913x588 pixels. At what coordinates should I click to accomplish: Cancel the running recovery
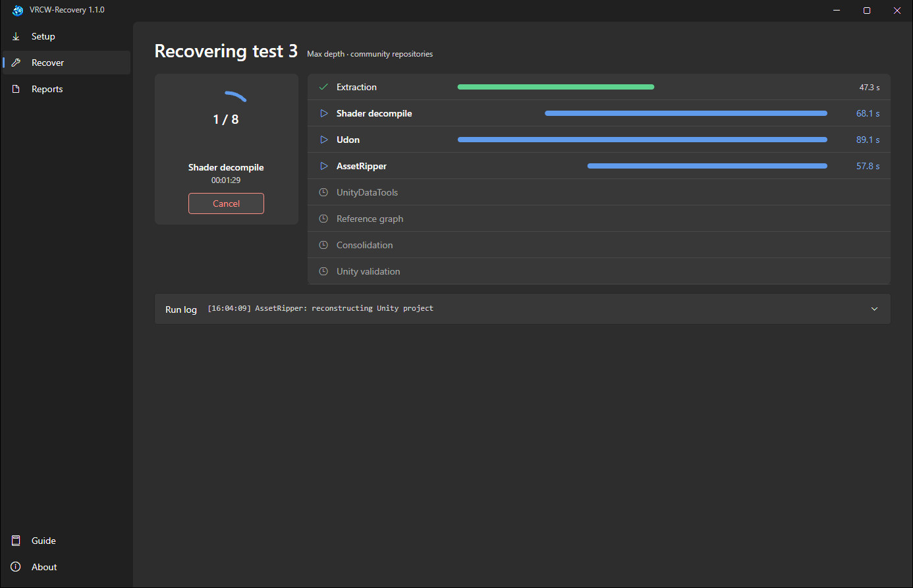(x=226, y=203)
